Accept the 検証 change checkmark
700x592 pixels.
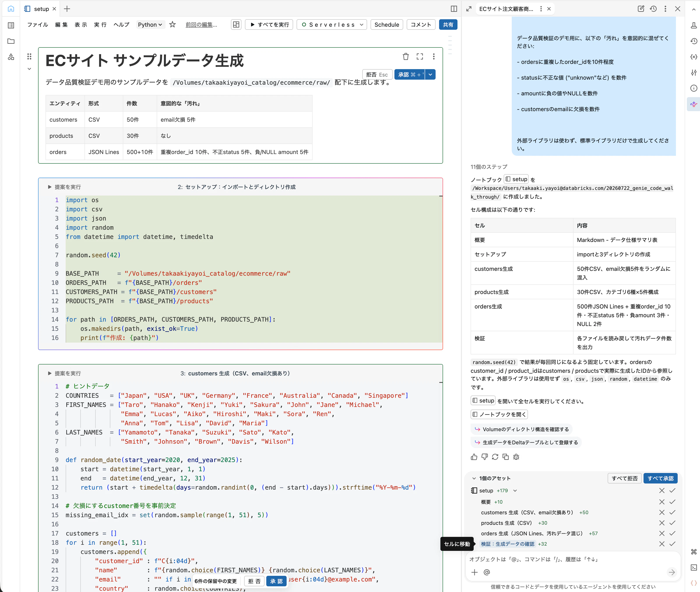coord(672,544)
